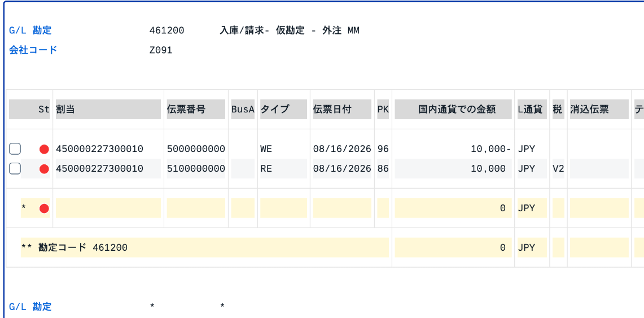Open document number 5000000000
This screenshot has height=318, width=644.
pyautogui.click(x=196, y=149)
